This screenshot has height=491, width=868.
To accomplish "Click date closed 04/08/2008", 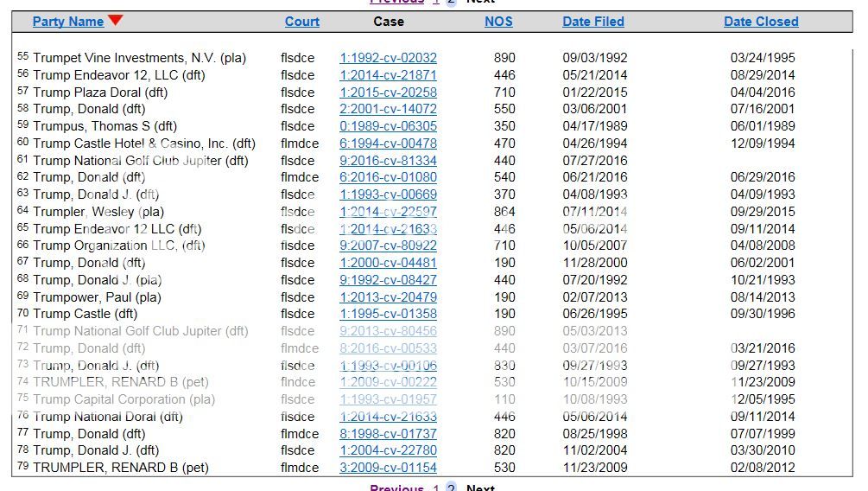I will pyautogui.click(x=763, y=245).
